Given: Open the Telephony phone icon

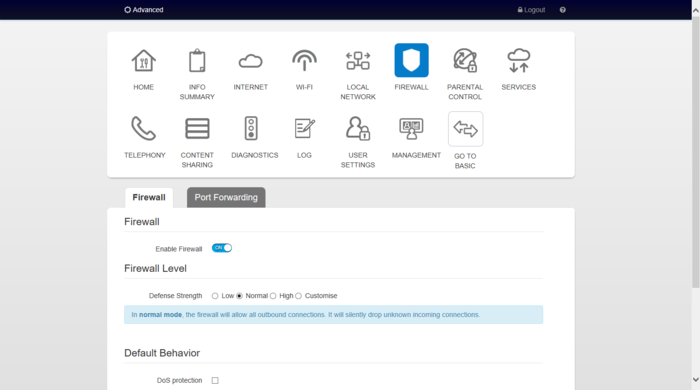Looking at the screenshot, I should (143, 129).
